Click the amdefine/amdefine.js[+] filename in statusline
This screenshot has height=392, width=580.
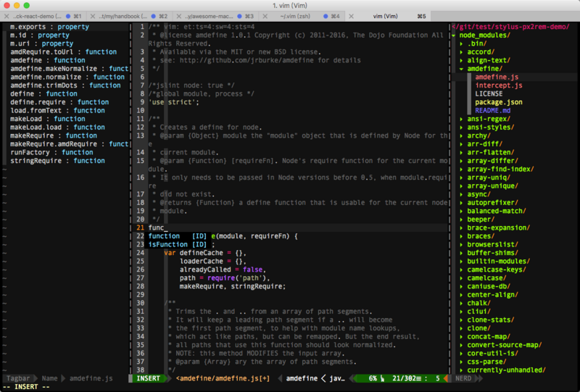[x=223, y=378]
